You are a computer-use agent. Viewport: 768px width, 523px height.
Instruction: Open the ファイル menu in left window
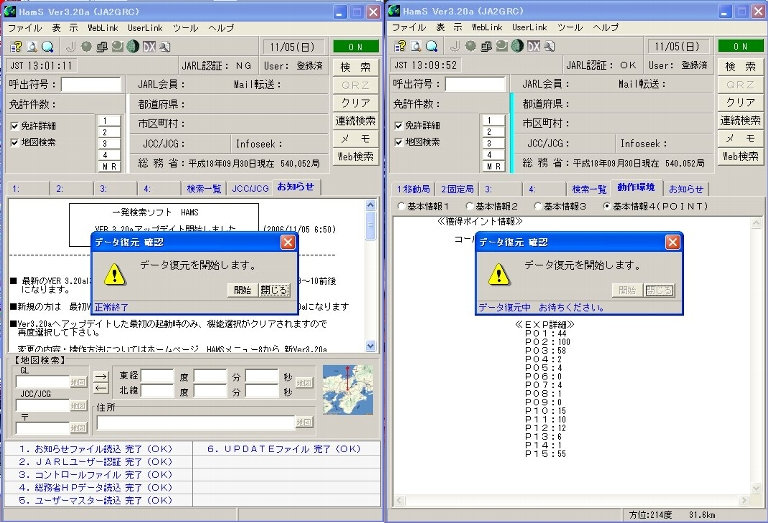pyautogui.click(x=24, y=28)
